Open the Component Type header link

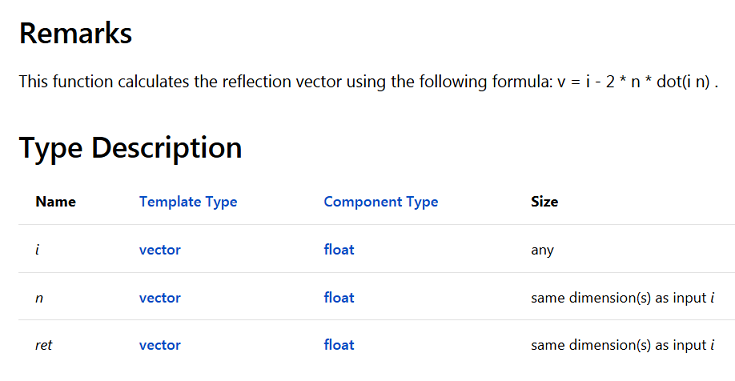(381, 202)
